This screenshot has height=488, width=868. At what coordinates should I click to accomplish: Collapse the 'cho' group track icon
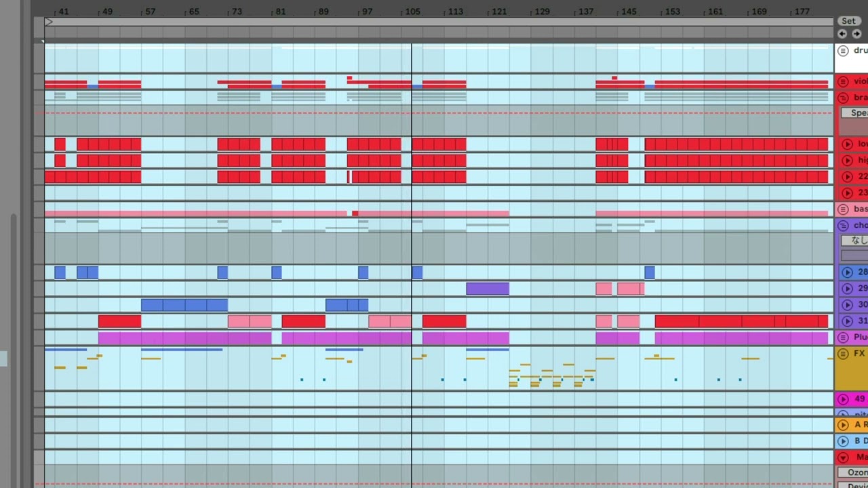point(843,226)
